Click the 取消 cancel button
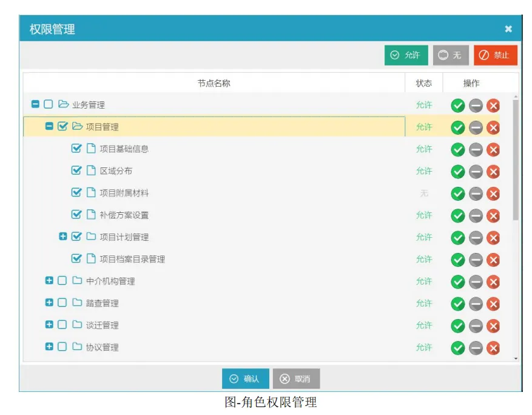This screenshot has width=532, height=415. pos(297,378)
